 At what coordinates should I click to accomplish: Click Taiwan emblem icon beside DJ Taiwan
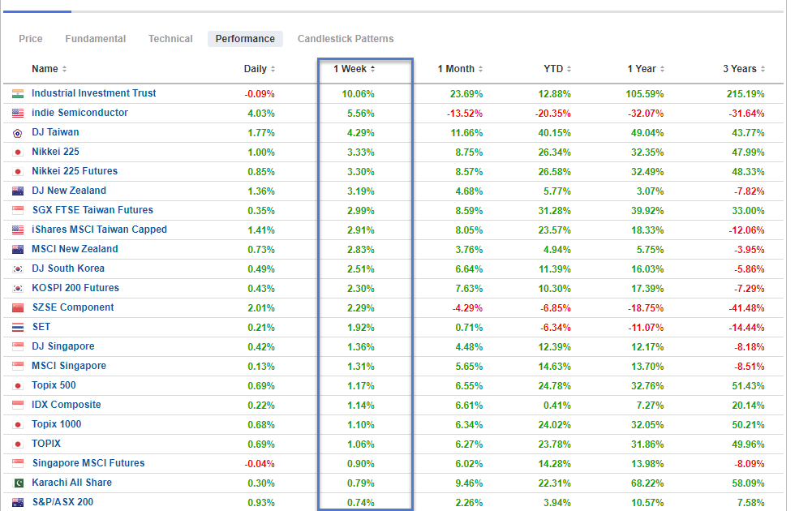18,133
